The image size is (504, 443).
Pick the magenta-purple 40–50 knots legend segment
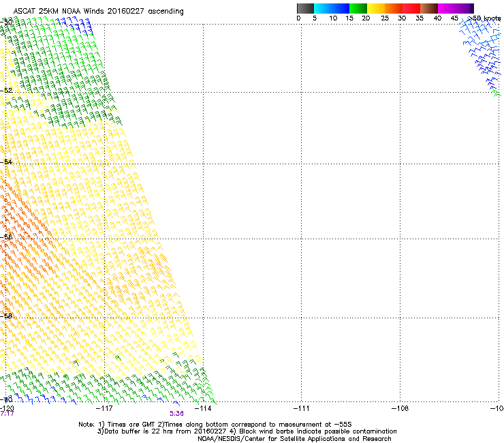click(x=456, y=8)
